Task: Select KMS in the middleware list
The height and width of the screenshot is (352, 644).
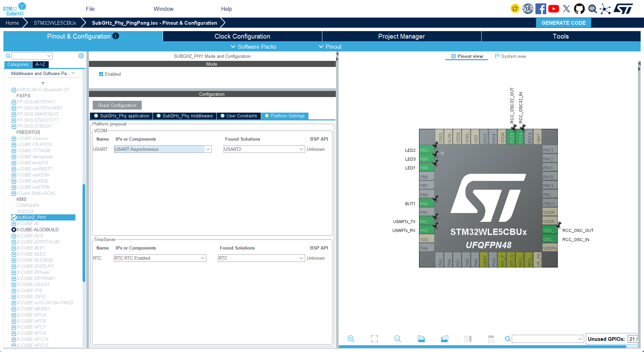Action: click(21, 199)
